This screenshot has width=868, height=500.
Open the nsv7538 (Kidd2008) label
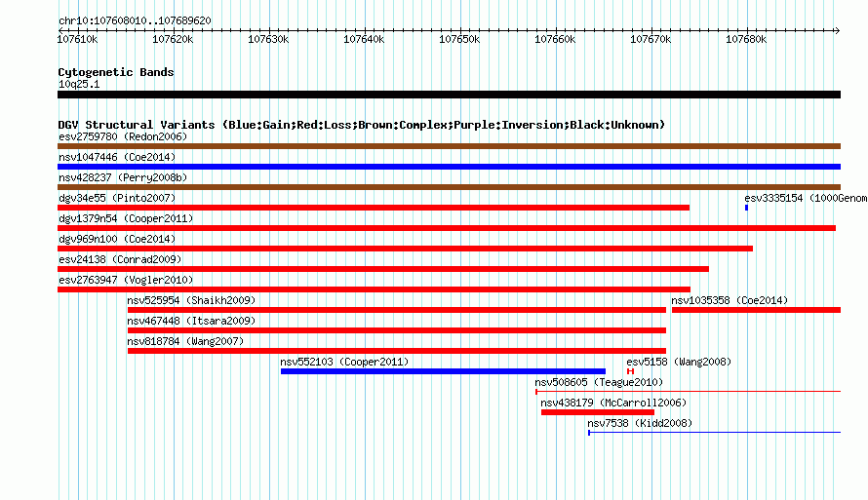(640, 423)
